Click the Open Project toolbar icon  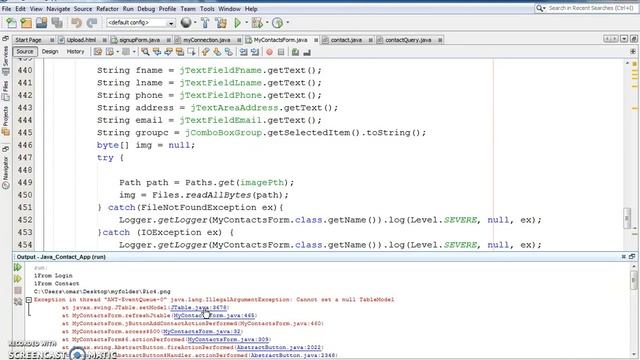41,23
